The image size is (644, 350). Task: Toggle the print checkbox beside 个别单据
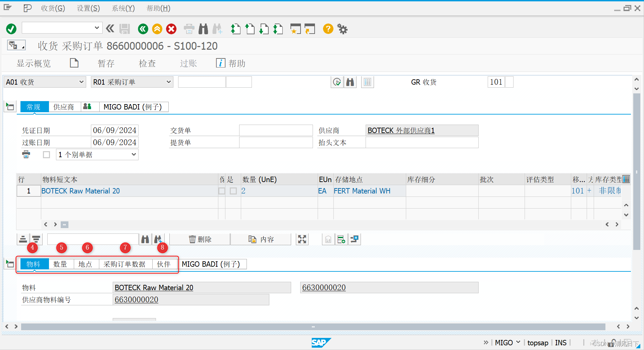click(x=47, y=155)
